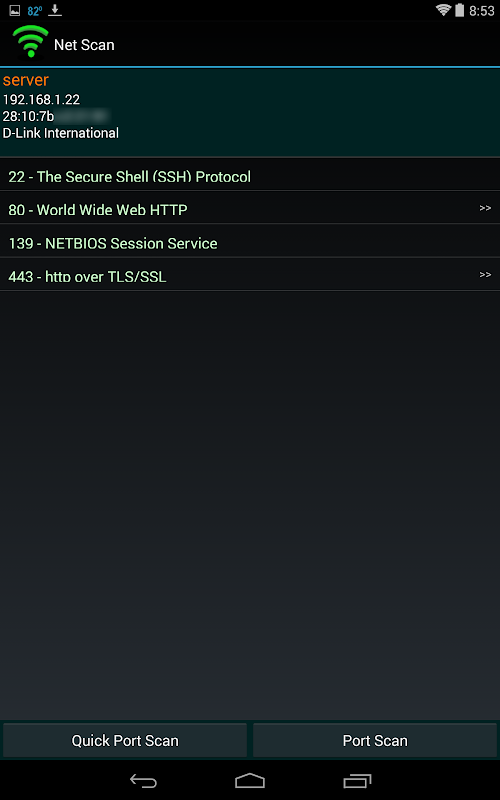Open the recent apps navigation icon
The image size is (500, 800).
[357, 780]
